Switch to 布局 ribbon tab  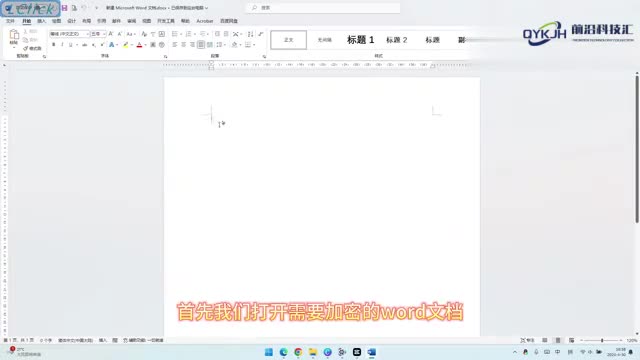[87, 21]
